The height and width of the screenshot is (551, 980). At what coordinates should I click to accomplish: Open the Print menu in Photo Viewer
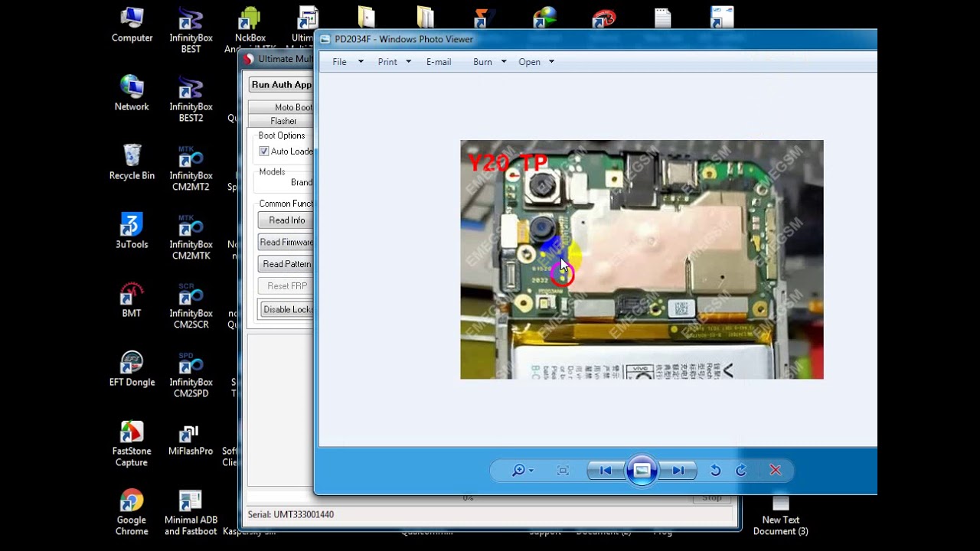[387, 62]
